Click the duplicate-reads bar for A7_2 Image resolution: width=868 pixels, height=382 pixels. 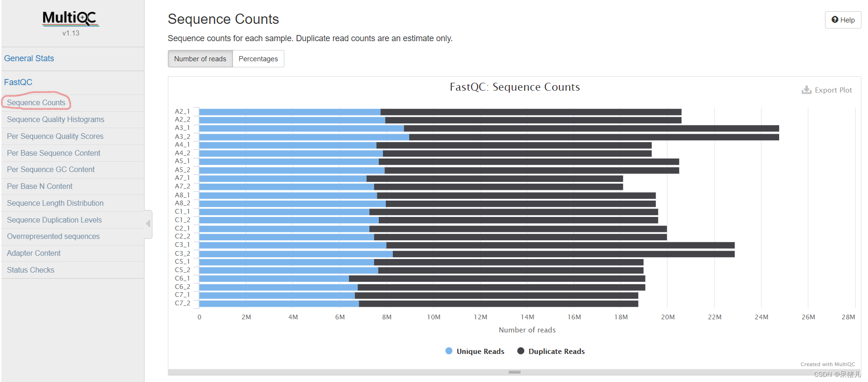(x=499, y=187)
